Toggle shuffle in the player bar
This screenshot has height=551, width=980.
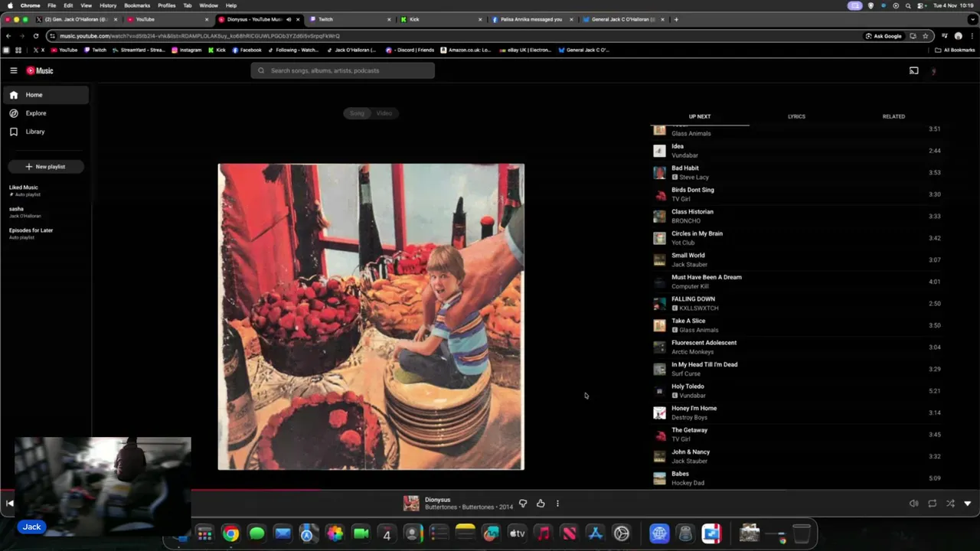pos(950,504)
